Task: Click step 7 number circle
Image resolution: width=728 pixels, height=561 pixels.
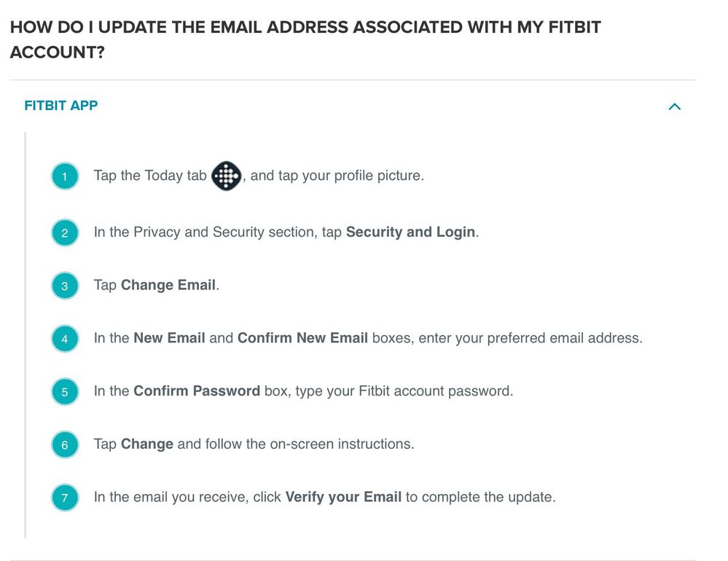Action: click(x=65, y=498)
